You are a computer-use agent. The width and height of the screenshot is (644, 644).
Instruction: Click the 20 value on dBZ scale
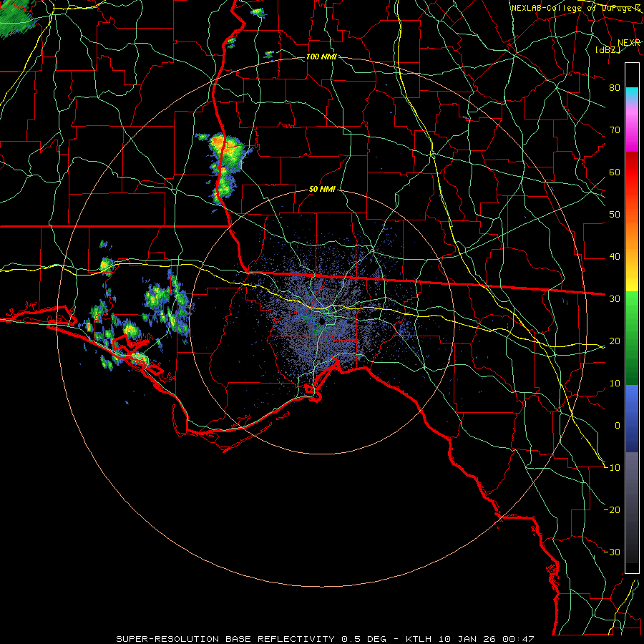point(615,341)
